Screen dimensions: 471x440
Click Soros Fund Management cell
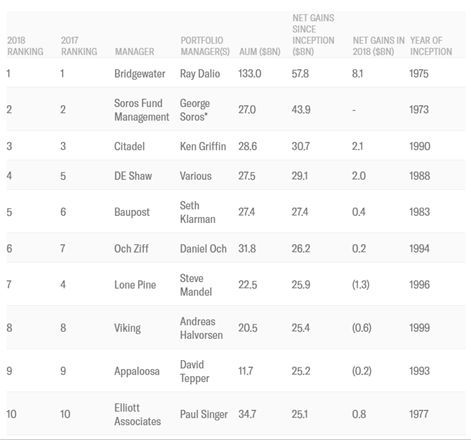(x=142, y=110)
